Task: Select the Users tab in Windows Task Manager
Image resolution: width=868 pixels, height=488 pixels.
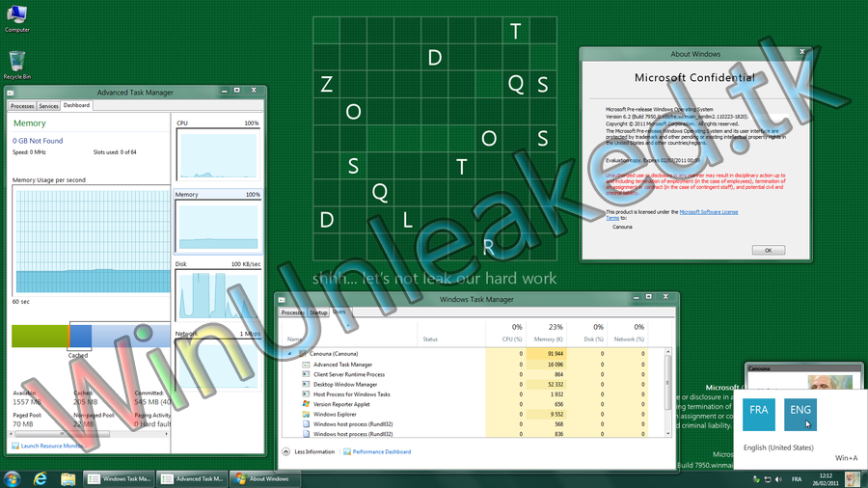Action: click(339, 312)
